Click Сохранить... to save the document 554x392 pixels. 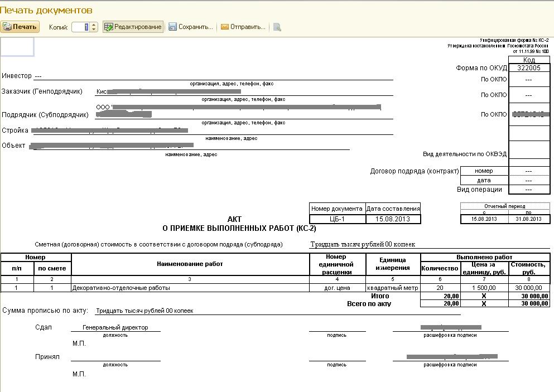click(x=191, y=27)
